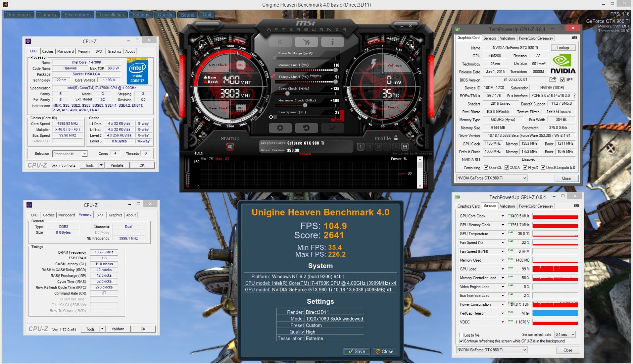
Task: Click OK in the CPU-Z memory timings window
Action: (143, 329)
